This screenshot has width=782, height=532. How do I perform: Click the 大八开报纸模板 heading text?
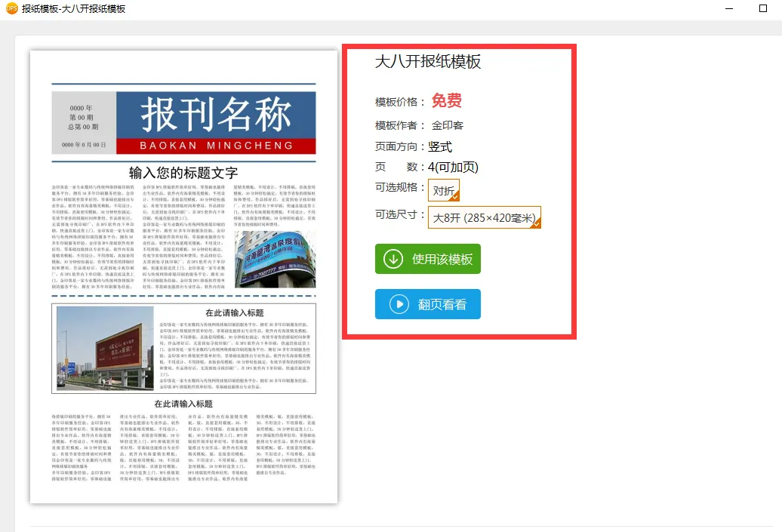(x=427, y=61)
